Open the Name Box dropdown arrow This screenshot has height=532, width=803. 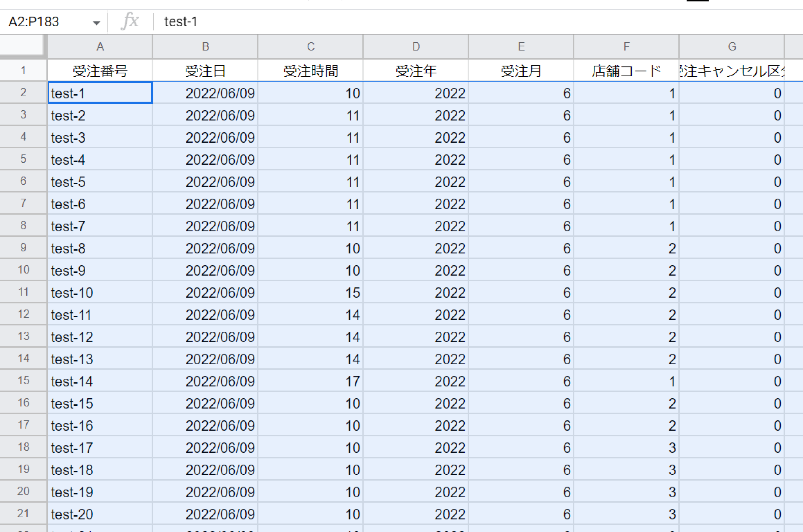point(96,22)
